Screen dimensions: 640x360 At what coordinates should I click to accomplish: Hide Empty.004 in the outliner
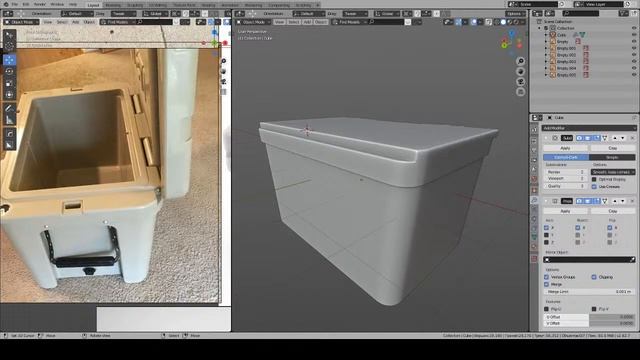(x=634, y=68)
